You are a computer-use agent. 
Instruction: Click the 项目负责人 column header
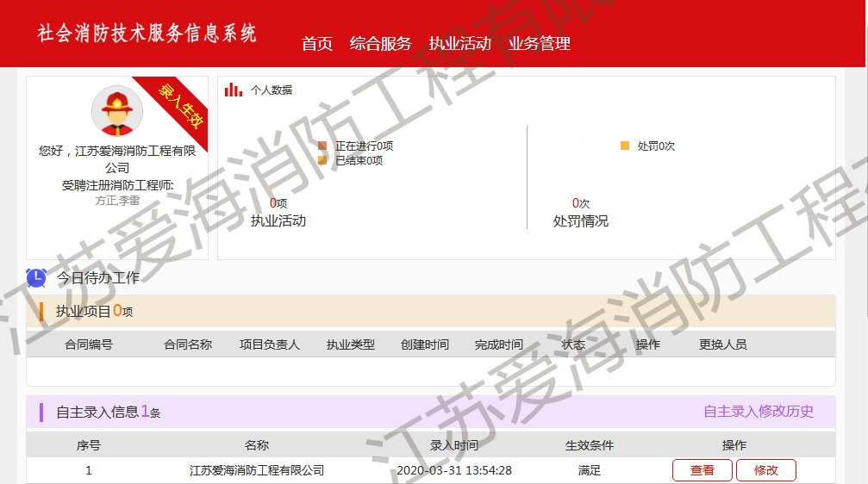(x=270, y=344)
